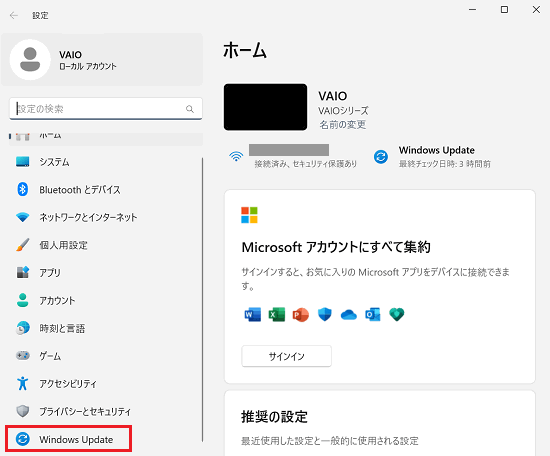550x456 pixels.
Task: Click the OneDrive cloud icon
Action: (349, 315)
